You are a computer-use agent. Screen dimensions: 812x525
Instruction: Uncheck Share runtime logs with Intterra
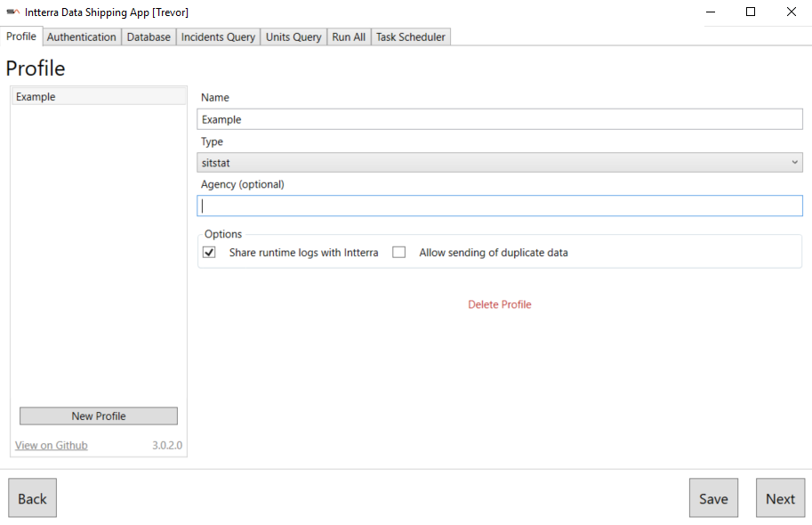pyautogui.click(x=209, y=253)
